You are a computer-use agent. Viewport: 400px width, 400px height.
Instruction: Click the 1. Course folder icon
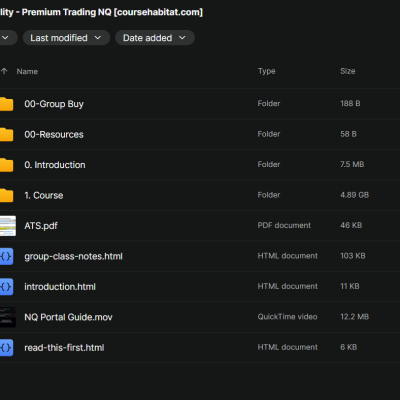(x=6, y=195)
